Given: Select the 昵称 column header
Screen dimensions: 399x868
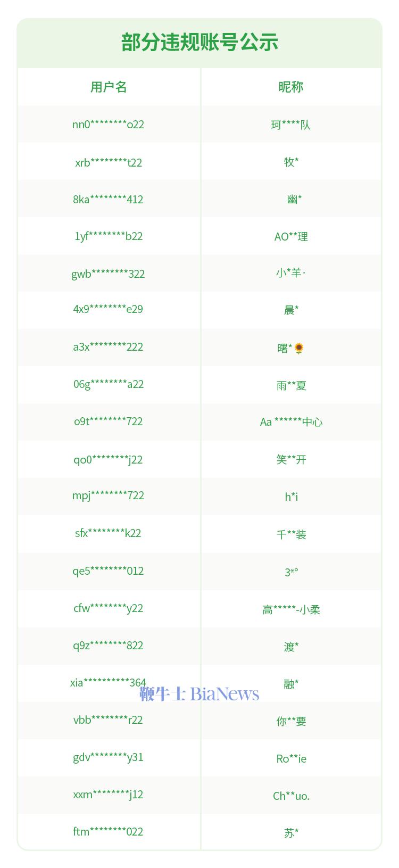Looking at the screenshot, I should (291, 87).
